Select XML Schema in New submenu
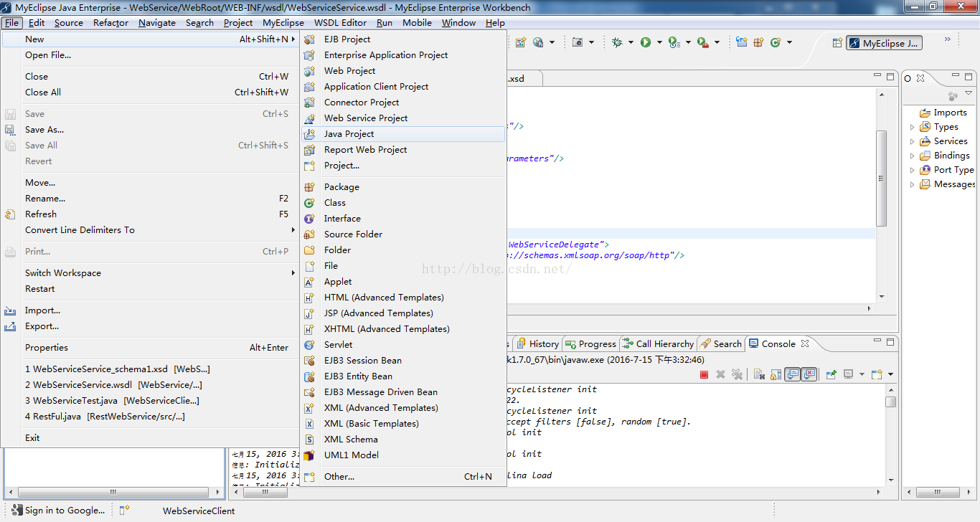The width and height of the screenshot is (980, 522). [x=403, y=440]
